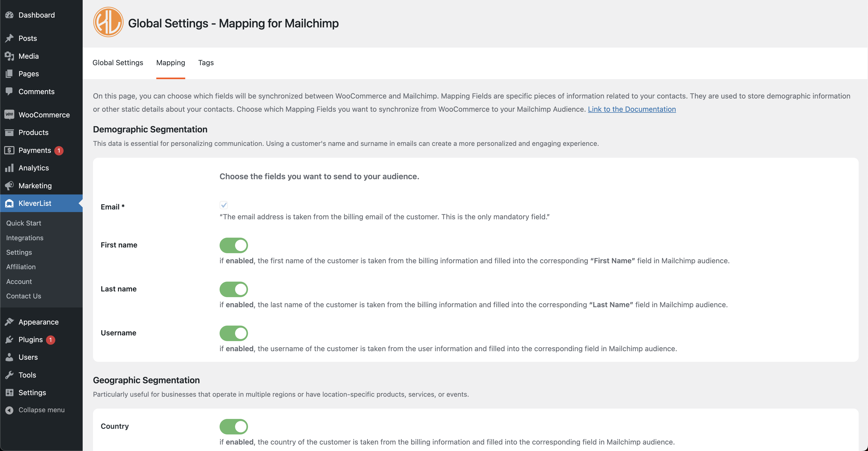Switch to the Global Settings tab
This screenshot has height=451, width=868.
pyautogui.click(x=118, y=63)
